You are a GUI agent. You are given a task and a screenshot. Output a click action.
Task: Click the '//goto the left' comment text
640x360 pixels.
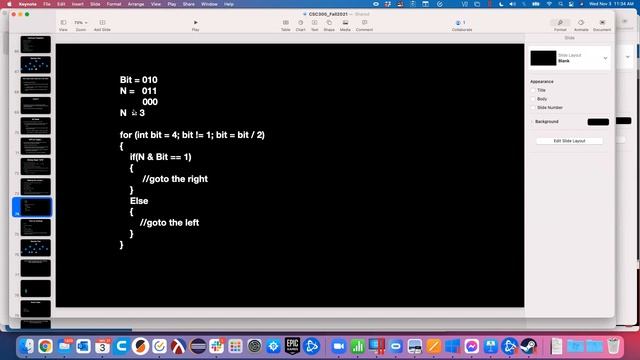click(x=169, y=222)
